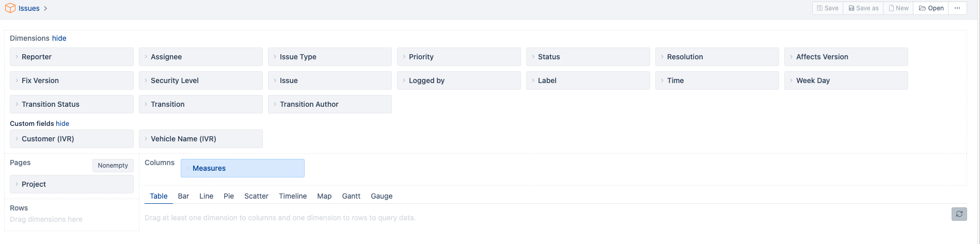Click the Transition dimension box
Screen dimensions: 980x244
pyautogui.click(x=201, y=104)
